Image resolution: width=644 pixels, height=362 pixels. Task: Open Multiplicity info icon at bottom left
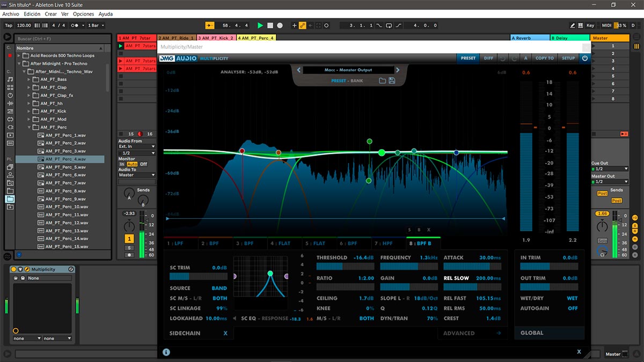166,352
